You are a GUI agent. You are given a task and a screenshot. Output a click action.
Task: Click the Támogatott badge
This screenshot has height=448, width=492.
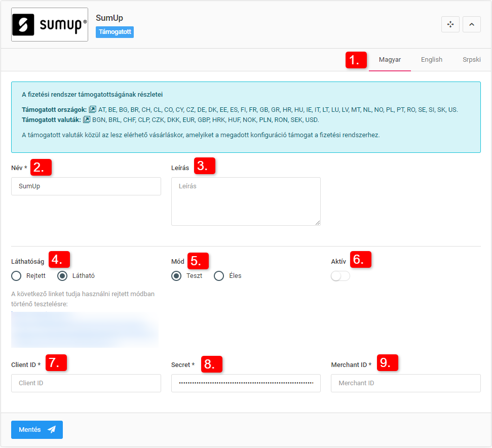coord(115,32)
